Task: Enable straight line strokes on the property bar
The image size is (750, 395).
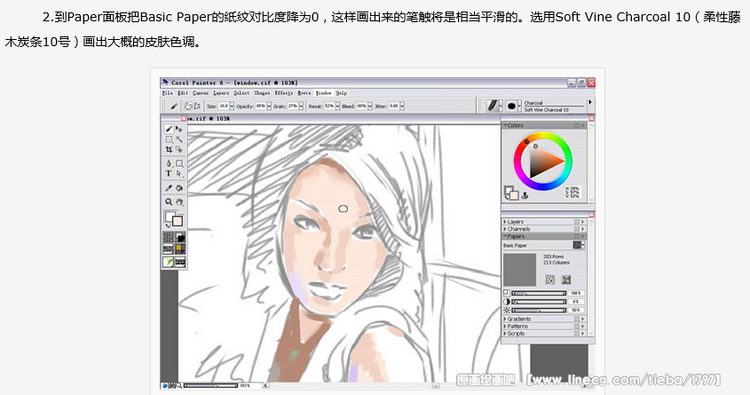Action: point(197,106)
